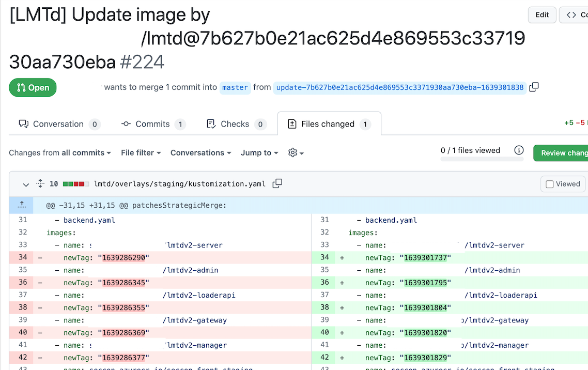
Task: Expand hidden lines above line 31
Action: tap(22, 205)
